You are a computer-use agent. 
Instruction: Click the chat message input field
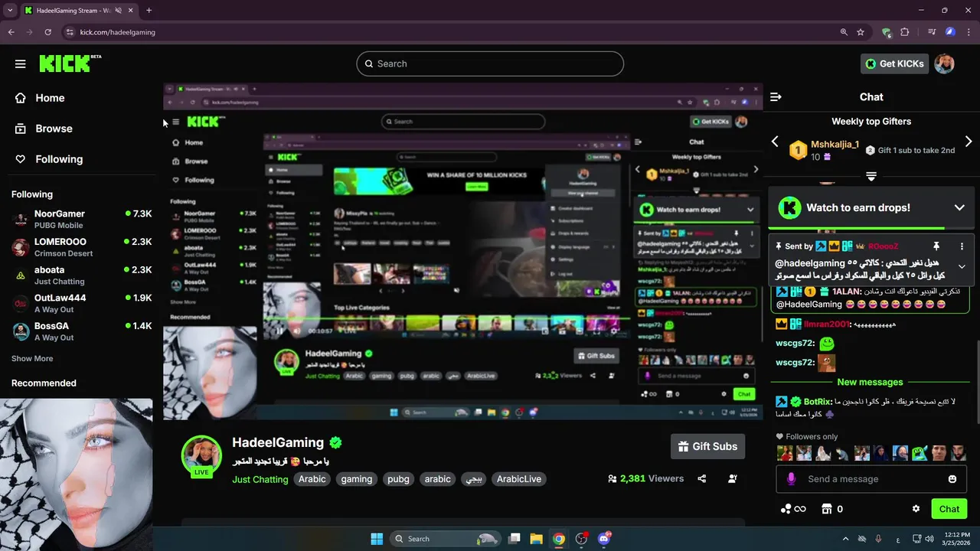[872, 479]
